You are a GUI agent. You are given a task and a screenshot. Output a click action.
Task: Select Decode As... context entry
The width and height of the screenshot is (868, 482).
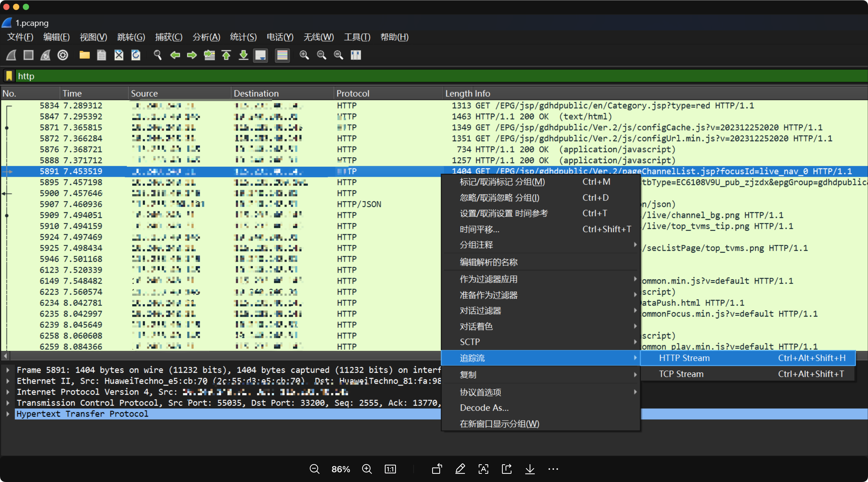[541, 408]
